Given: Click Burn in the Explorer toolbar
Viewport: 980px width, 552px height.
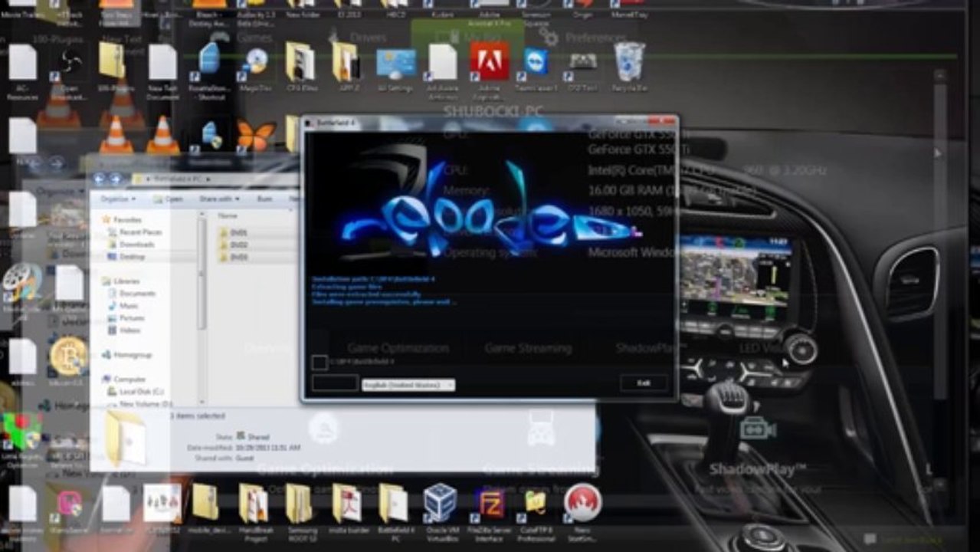Looking at the screenshot, I should [x=264, y=199].
